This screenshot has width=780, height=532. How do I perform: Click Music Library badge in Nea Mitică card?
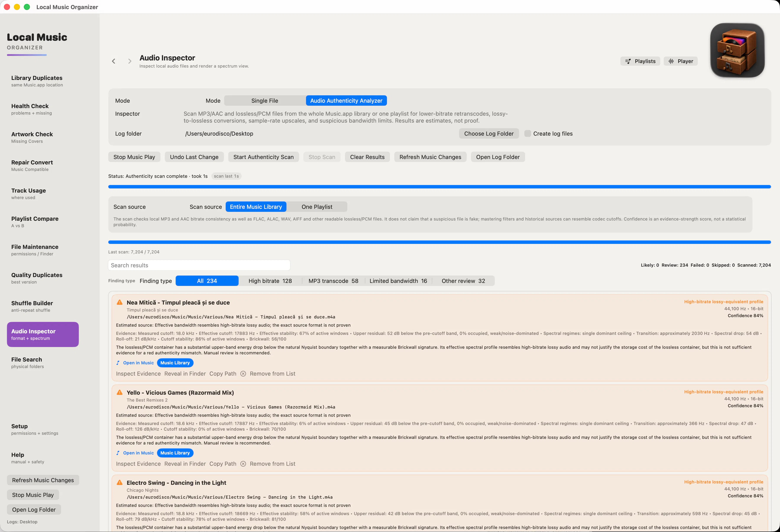(x=175, y=363)
